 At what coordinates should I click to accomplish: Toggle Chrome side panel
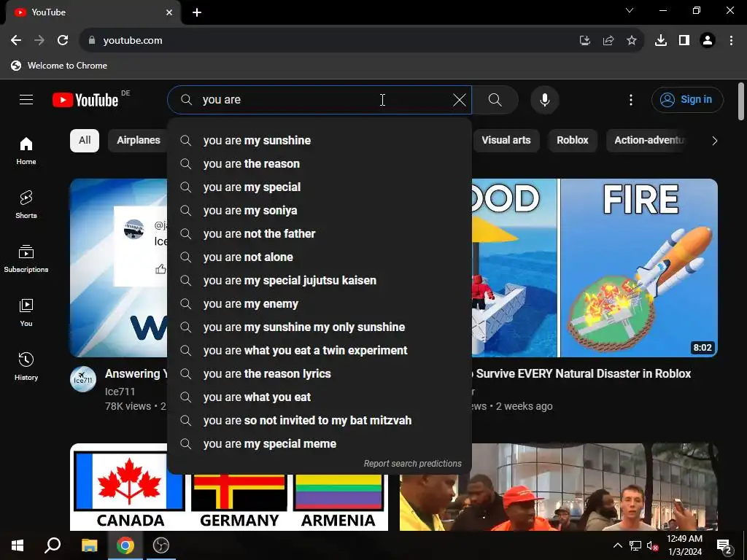tap(684, 41)
